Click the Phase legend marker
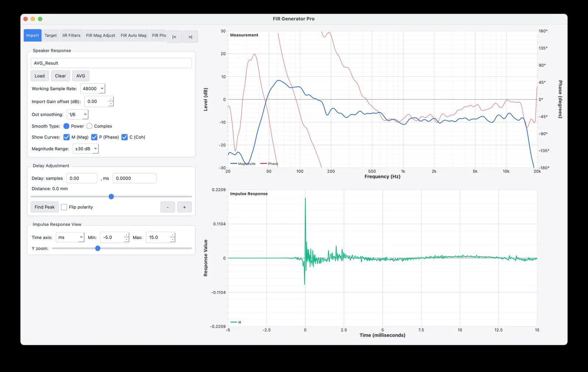This screenshot has height=372, width=588. coord(263,163)
